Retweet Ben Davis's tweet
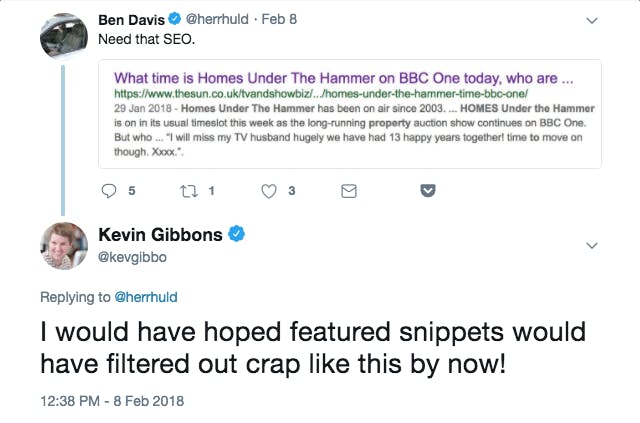 [188, 191]
